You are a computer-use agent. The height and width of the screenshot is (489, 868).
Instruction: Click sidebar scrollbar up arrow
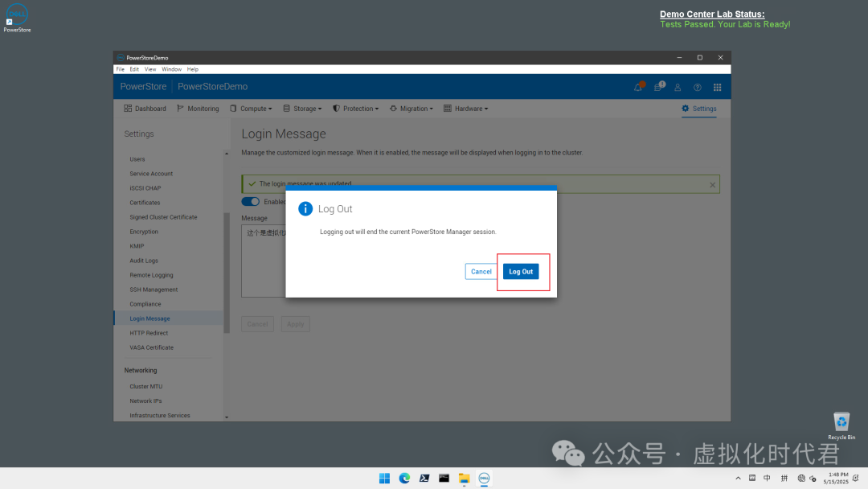click(227, 154)
